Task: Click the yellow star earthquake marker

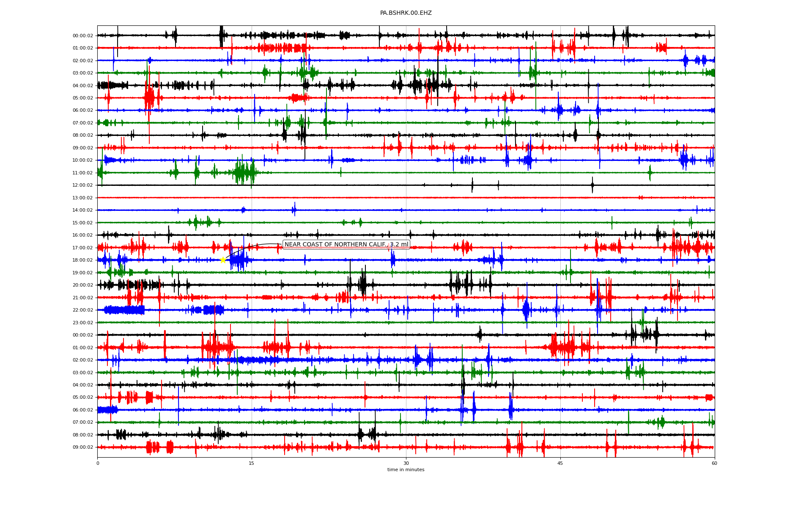Action: [x=223, y=260]
